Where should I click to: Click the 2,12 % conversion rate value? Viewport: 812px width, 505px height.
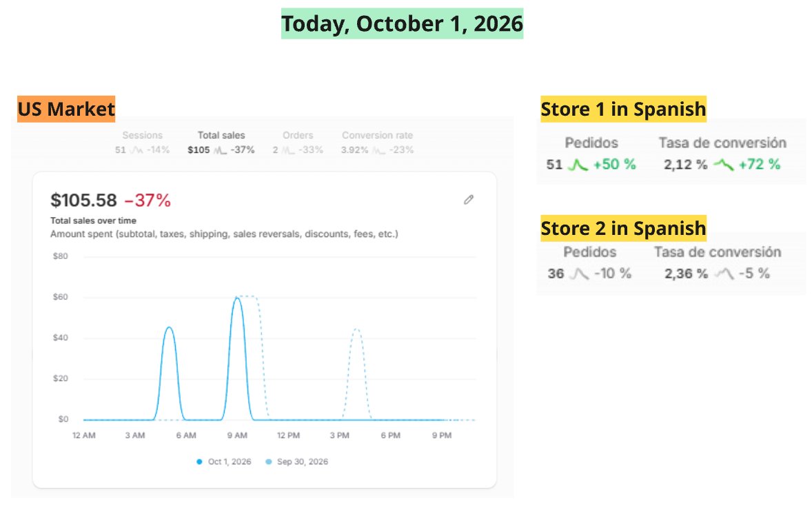[x=686, y=165]
